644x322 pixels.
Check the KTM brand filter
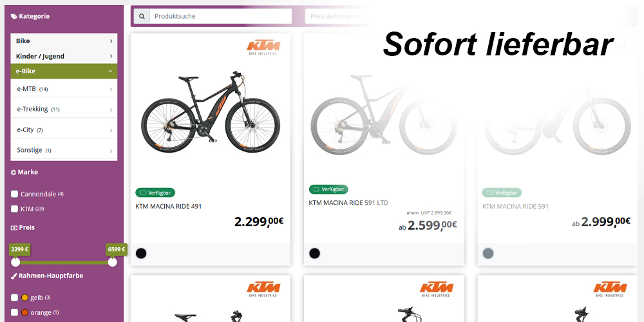(x=15, y=209)
